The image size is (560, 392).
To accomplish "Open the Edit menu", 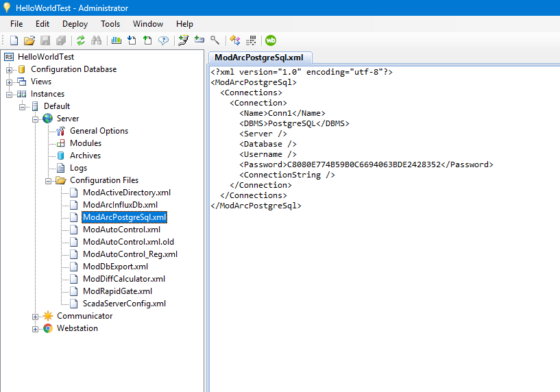I will click(x=42, y=24).
